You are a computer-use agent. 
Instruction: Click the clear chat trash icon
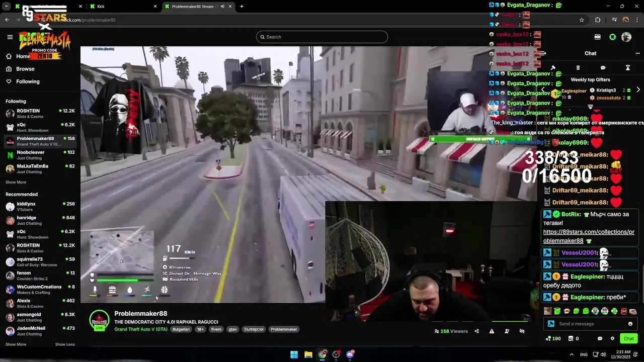point(578,68)
